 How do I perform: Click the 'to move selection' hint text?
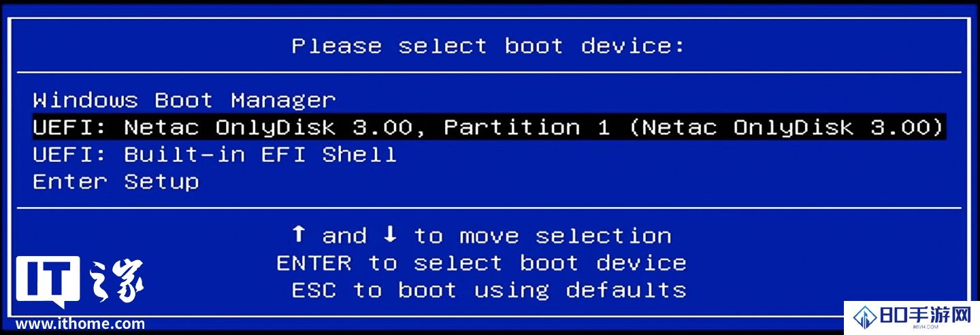coord(542,236)
